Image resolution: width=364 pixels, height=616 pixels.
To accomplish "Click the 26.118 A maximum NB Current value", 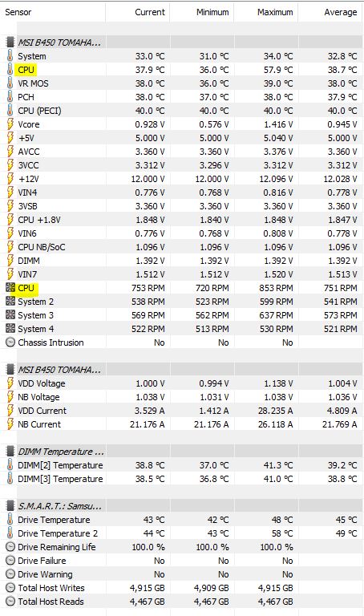I will point(276,424).
